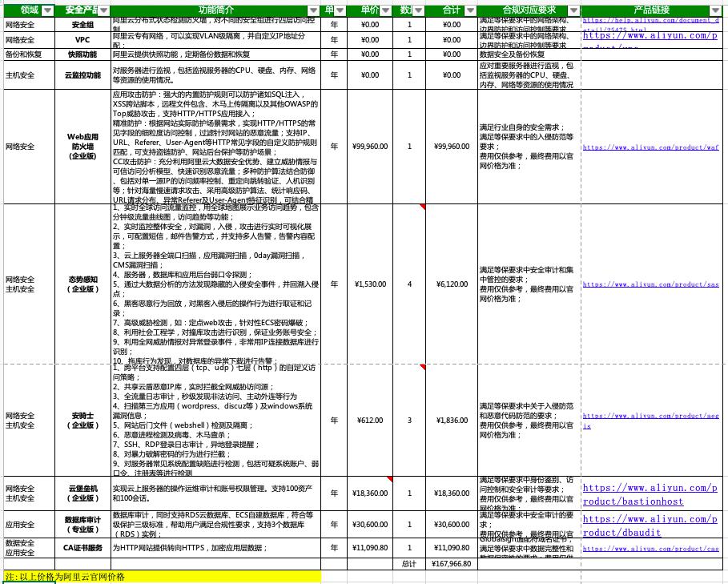Select the ¥167,966.80 grand total cell
The width and height of the screenshot is (728, 584).
451,564
